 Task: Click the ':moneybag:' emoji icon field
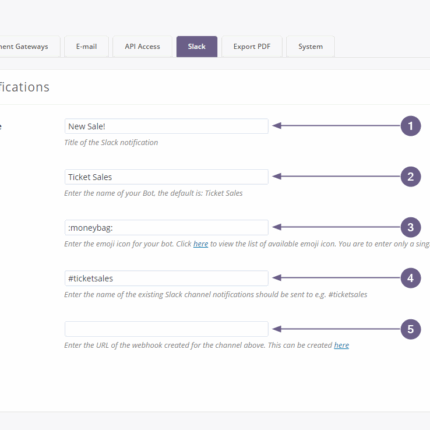coord(166,228)
